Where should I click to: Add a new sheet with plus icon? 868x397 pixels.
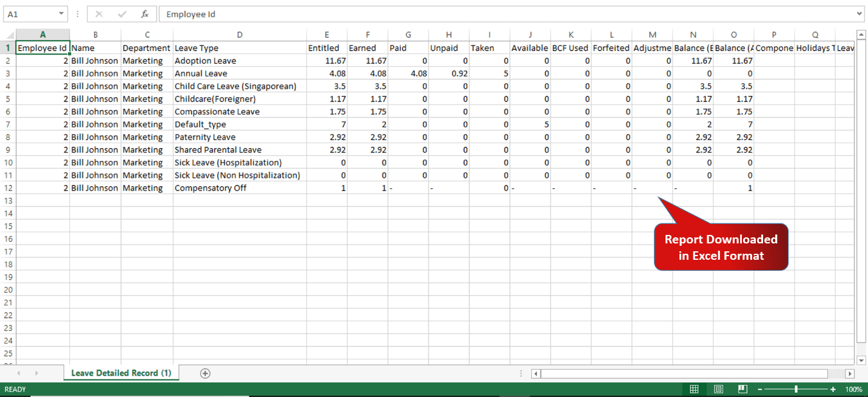pyautogui.click(x=205, y=373)
